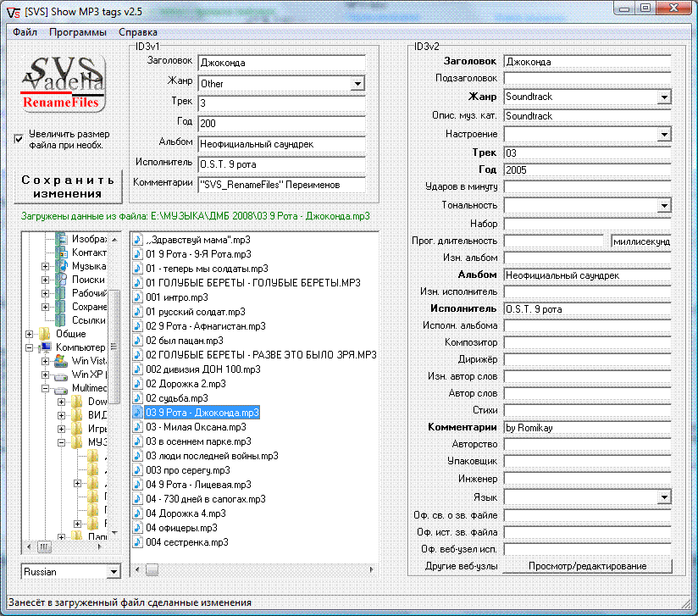Click the ID3v2 Подзаголовок empty field
This screenshot has width=698, height=616.
[x=587, y=79]
